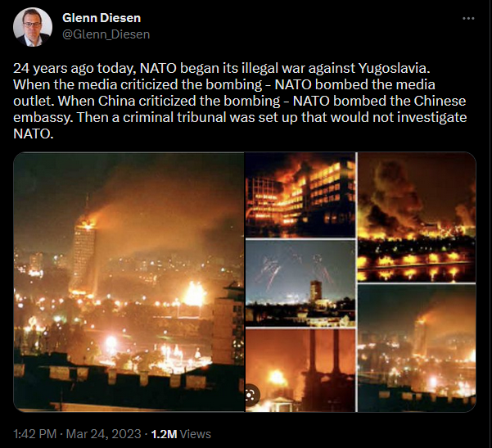Click the word embassy in tweet text
Viewport: 492px width, 448px height.
tap(42, 117)
